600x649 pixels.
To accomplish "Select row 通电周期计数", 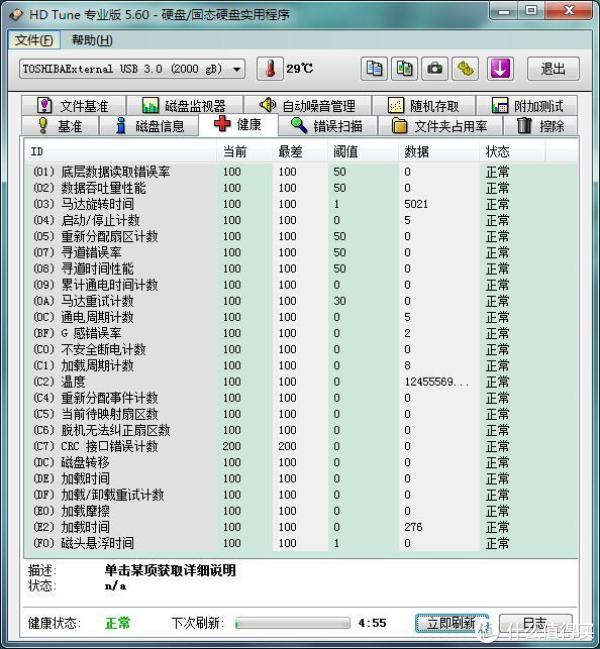I will pyautogui.click(x=301, y=317).
